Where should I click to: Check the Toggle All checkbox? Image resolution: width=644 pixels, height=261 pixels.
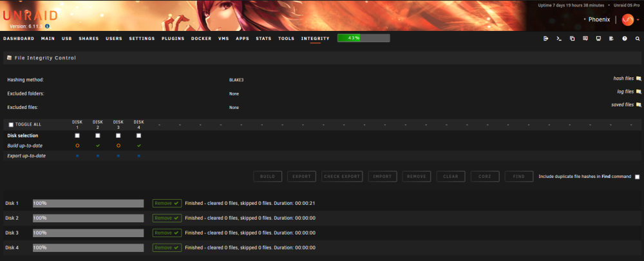[x=11, y=124]
